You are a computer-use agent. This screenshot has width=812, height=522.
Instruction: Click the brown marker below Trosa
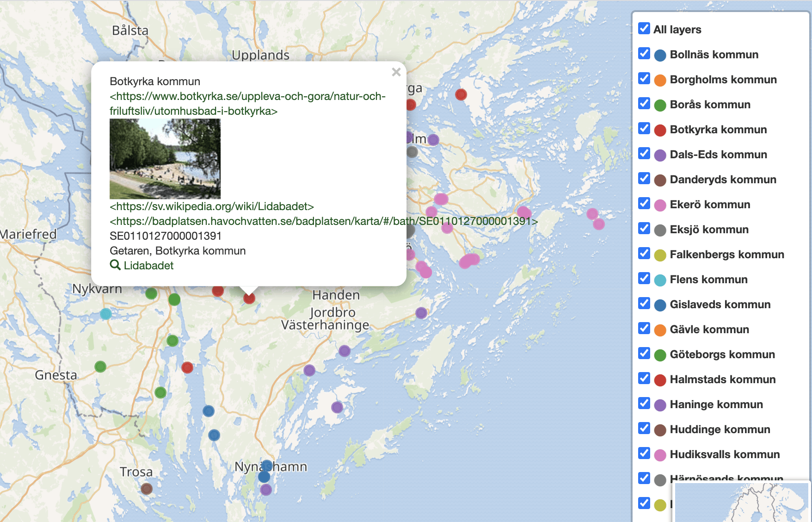[147, 489]
